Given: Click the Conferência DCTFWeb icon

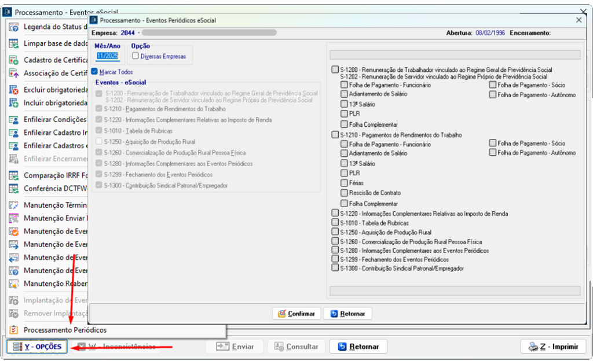Looking at the screenshot, I should (x=14, y=189).
